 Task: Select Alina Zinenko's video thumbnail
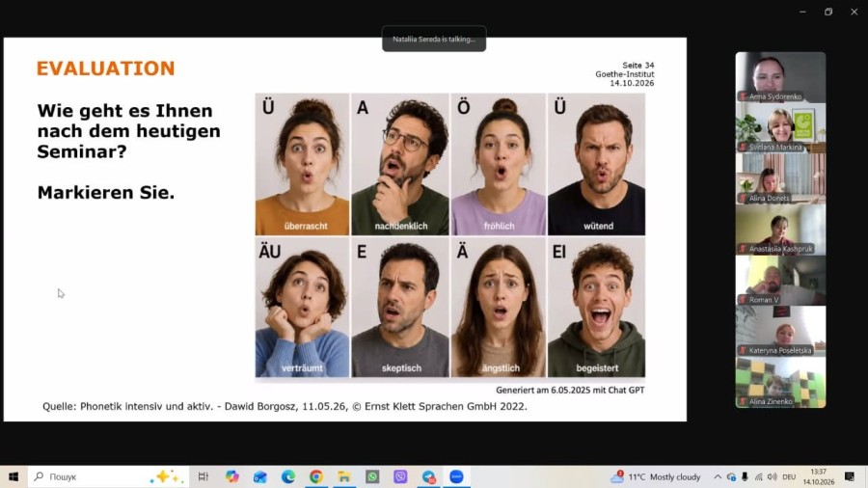coord(780,382)
